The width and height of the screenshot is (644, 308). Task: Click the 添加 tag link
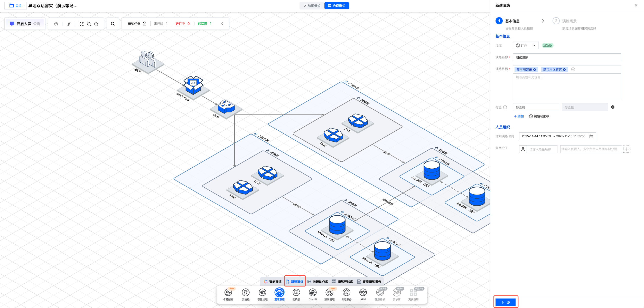pyautogui.click(x=519, y=116)
